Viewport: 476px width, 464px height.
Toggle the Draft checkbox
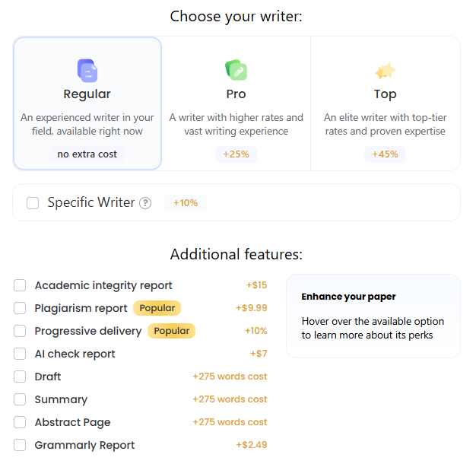tap(20, 377)
